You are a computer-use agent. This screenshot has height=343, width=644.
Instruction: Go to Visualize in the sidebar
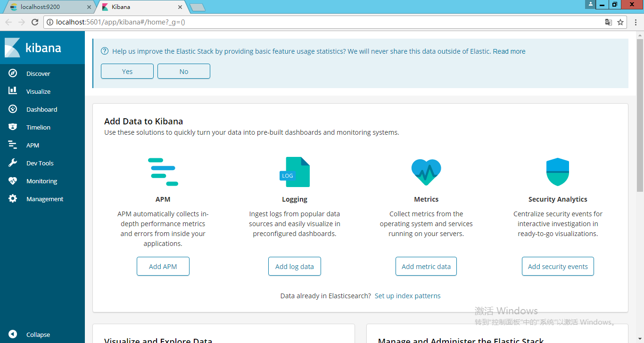click(38, 91)
